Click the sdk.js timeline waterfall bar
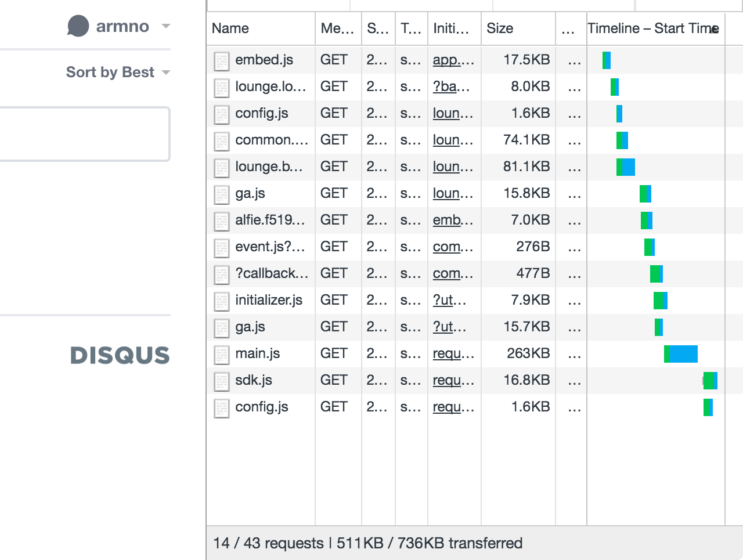 click(x=710, y=381)
